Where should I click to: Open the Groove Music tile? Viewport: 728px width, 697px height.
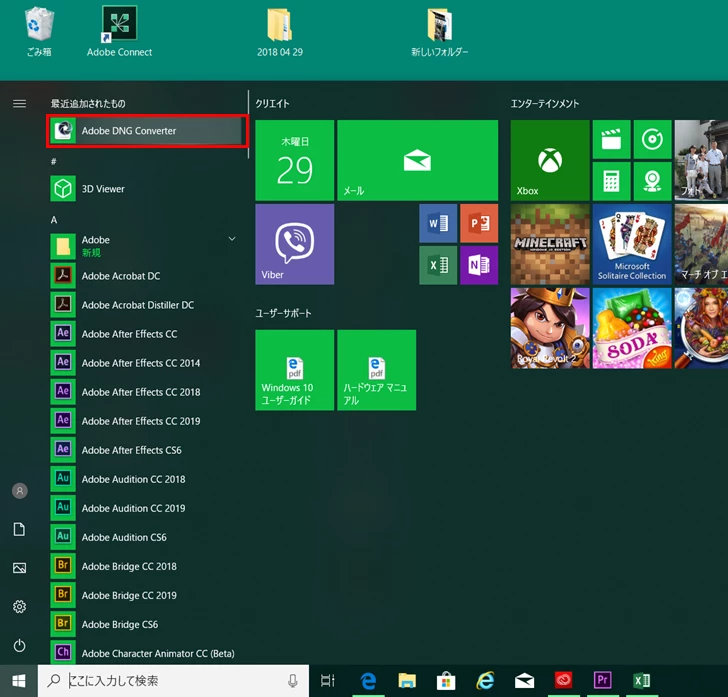click(652, 139)
